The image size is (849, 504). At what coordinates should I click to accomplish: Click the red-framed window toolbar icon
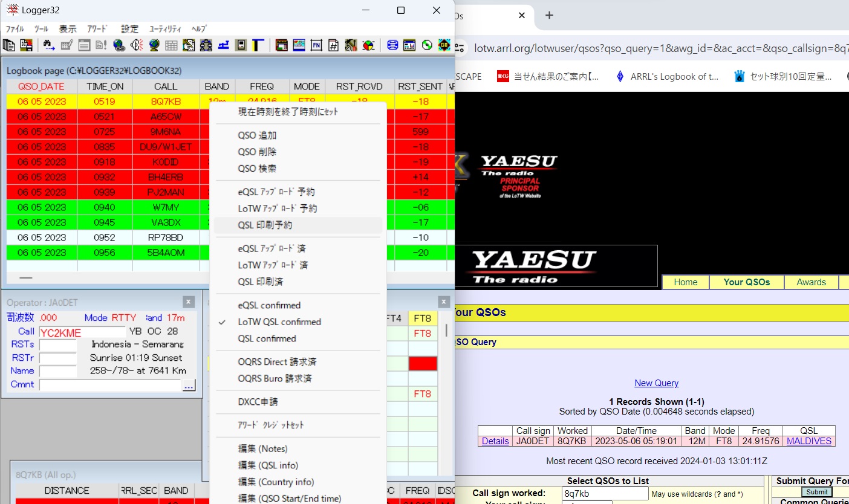(x=281, y=45)
